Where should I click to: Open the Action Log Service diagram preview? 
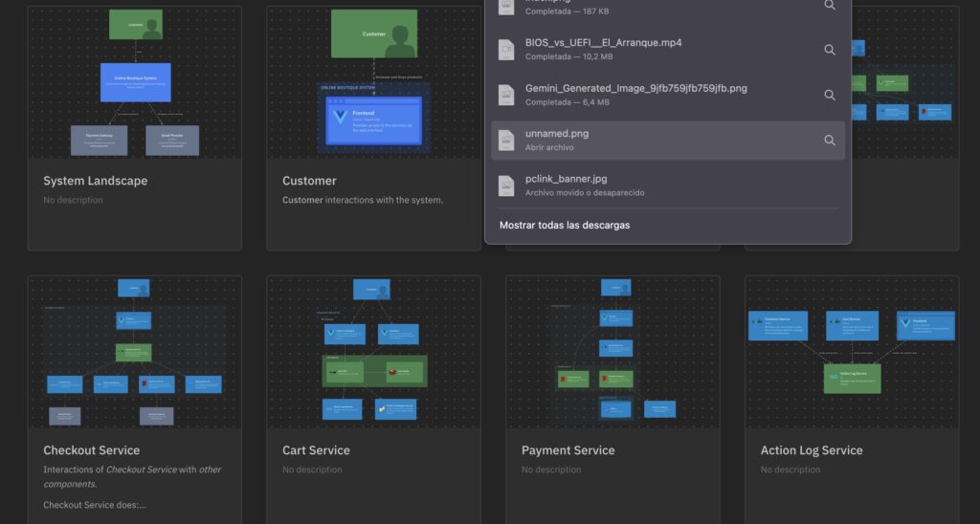(x=852, y=352)
